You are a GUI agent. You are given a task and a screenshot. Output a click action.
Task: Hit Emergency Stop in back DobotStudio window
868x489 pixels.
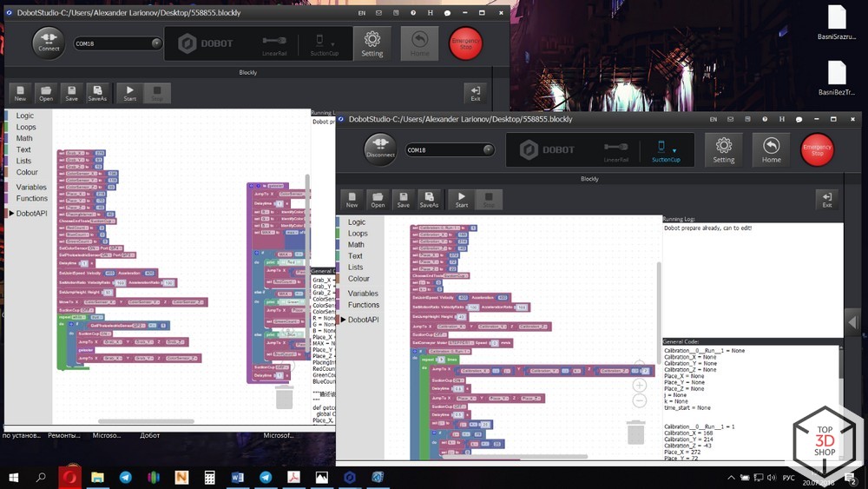click(x=465, y=43)
